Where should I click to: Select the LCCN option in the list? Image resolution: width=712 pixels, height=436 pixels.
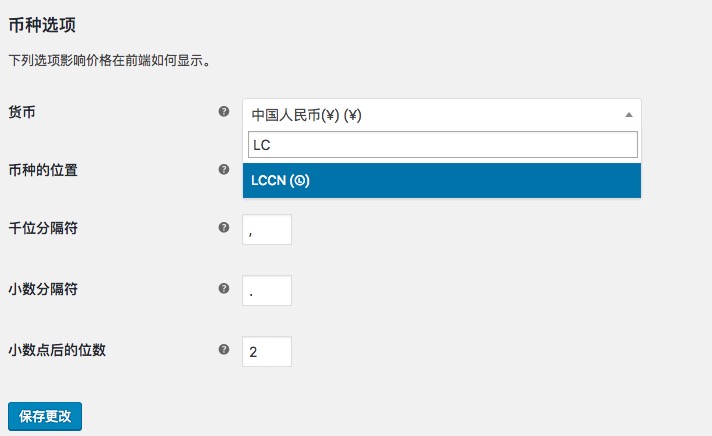click(441, 181)
